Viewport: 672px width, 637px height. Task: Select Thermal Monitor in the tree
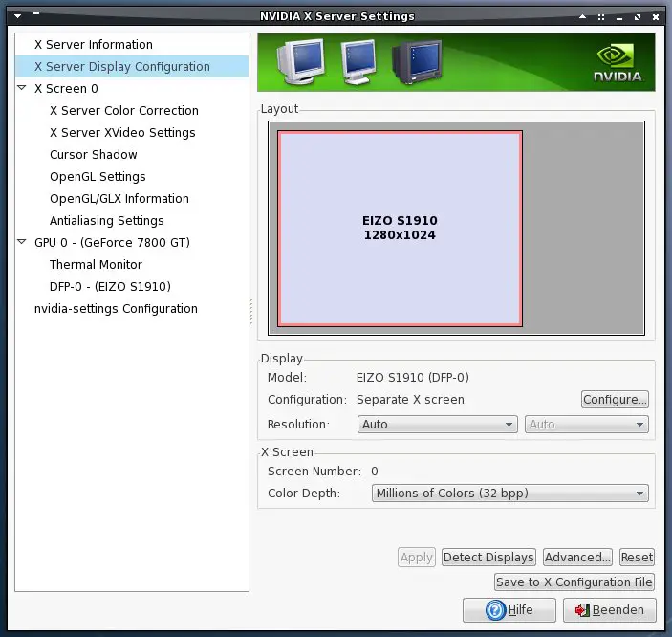point(96,265)
